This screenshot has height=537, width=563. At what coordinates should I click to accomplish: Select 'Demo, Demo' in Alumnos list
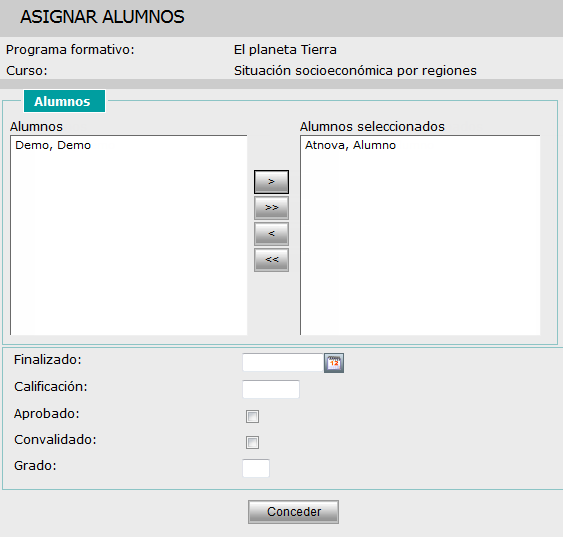pos(53,145)
